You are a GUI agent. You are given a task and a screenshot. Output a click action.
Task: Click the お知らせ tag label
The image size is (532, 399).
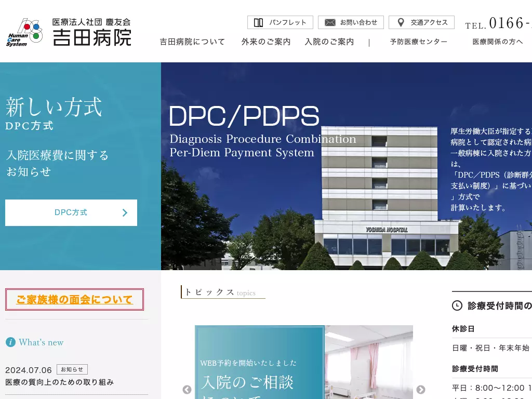tap(72, 369)
